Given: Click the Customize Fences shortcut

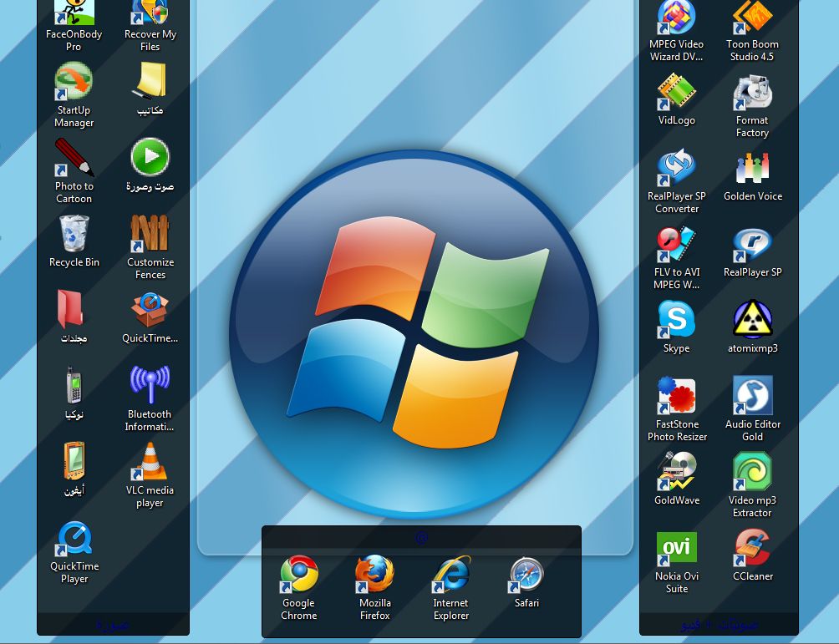Looking at the screenshot, I should coord(150,233).
